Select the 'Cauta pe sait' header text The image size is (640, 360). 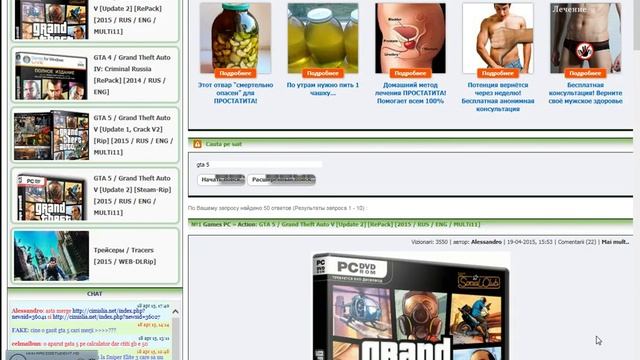point(224,144)
